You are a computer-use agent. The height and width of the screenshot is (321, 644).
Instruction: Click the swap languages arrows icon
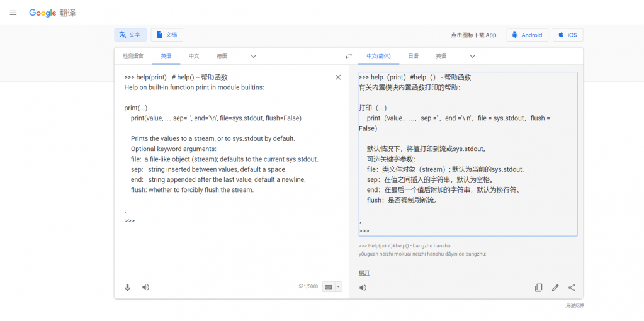click(349, 56)
